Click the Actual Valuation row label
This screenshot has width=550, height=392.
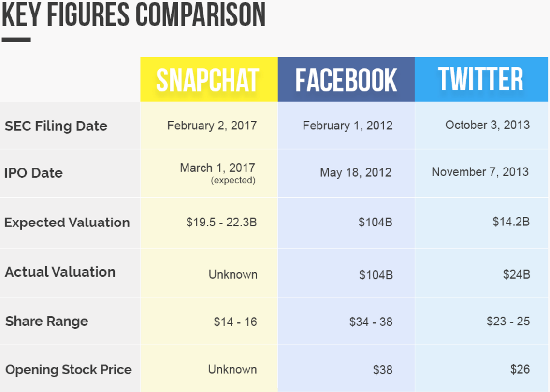point(60,272)
